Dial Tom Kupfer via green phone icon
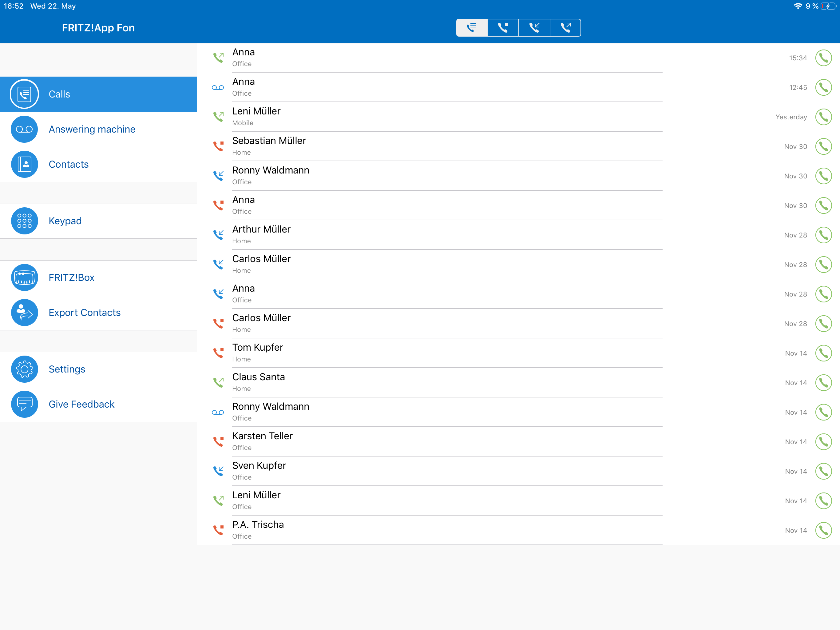840x630 pixels. (x=823, y=353)
